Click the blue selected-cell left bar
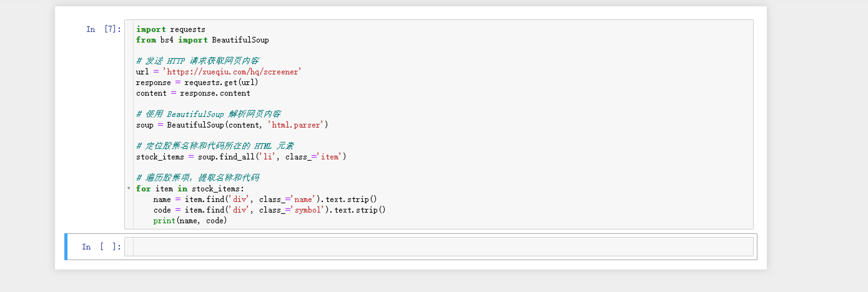The height and width of the screenshot is (292, 868). pyautogui.click(x=66, y=246)
